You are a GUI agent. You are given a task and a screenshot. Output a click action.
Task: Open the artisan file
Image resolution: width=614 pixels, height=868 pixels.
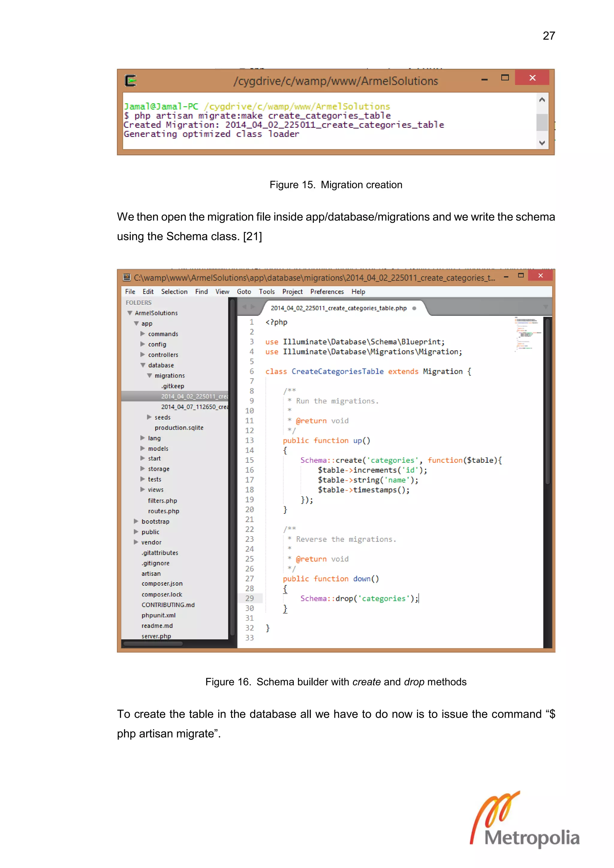[151, 573]
